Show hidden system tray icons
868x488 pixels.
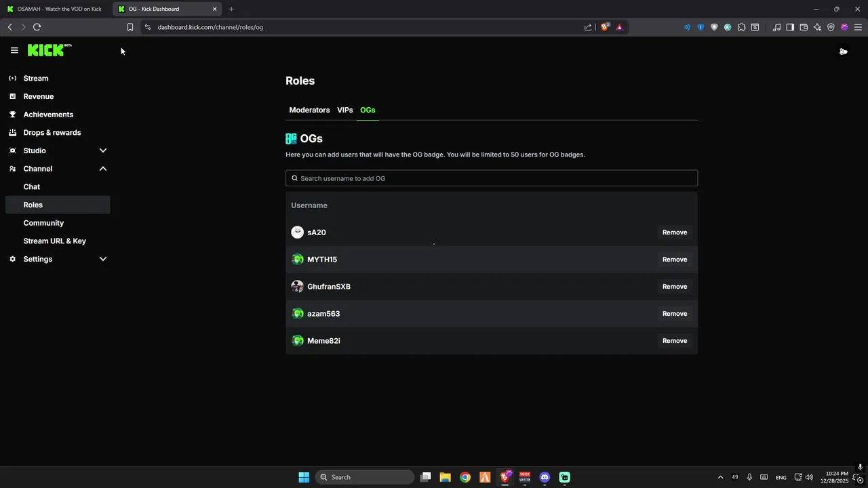[720, 477]
